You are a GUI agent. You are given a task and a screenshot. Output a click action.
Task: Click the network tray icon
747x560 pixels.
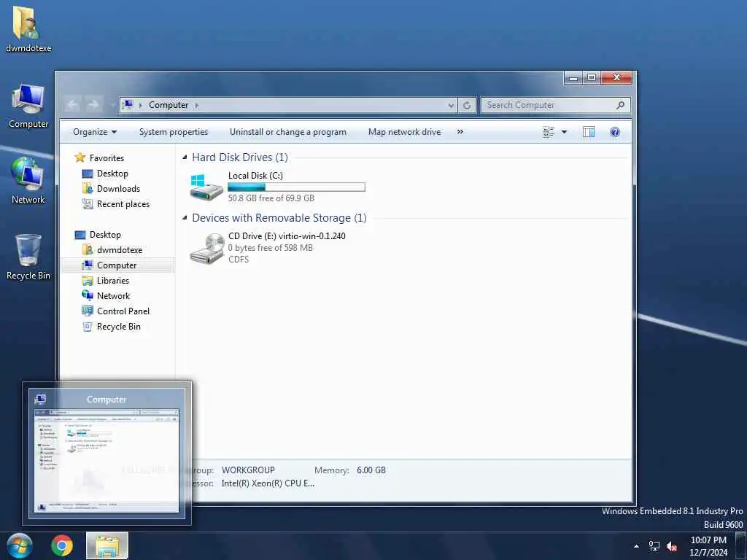654,546
